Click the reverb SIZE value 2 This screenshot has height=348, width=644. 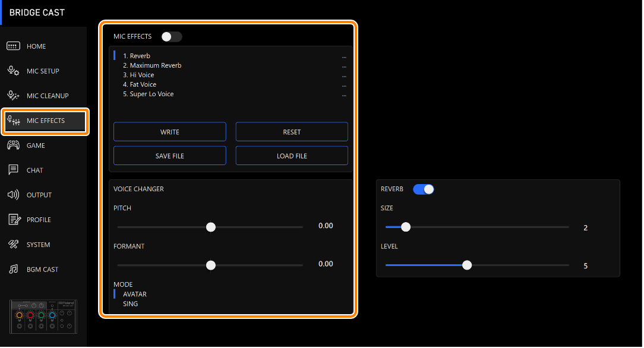586,228
